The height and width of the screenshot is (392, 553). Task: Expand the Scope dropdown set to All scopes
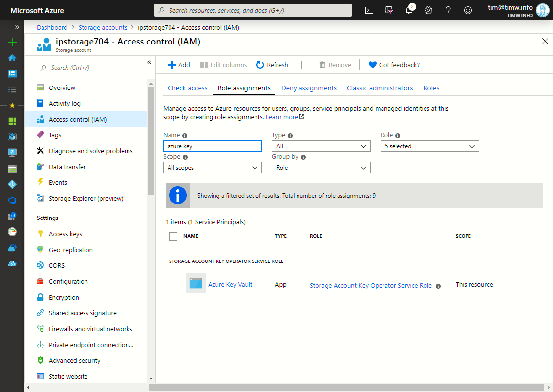tap(212, 168)
